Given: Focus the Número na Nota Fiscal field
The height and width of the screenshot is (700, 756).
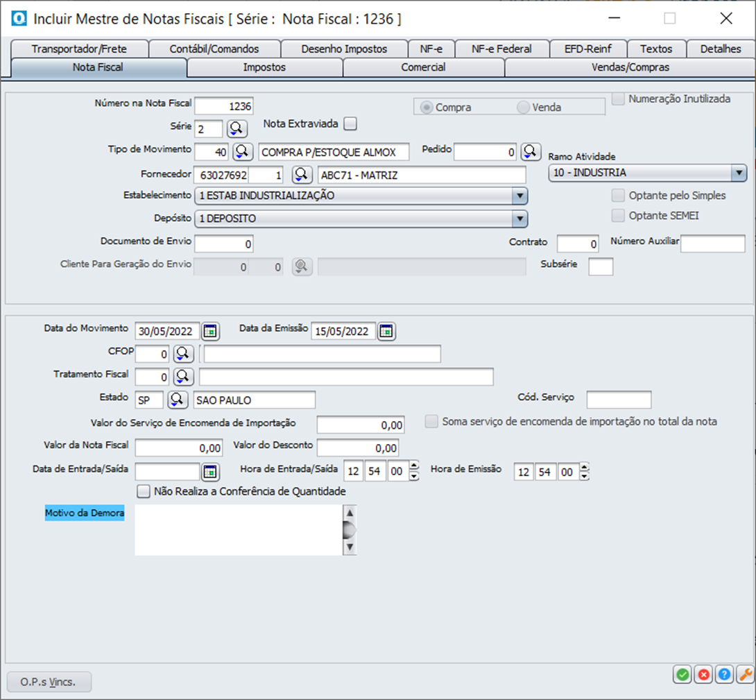Looking at the screenshot, I should pyautogui.click(x=224, y=106).
